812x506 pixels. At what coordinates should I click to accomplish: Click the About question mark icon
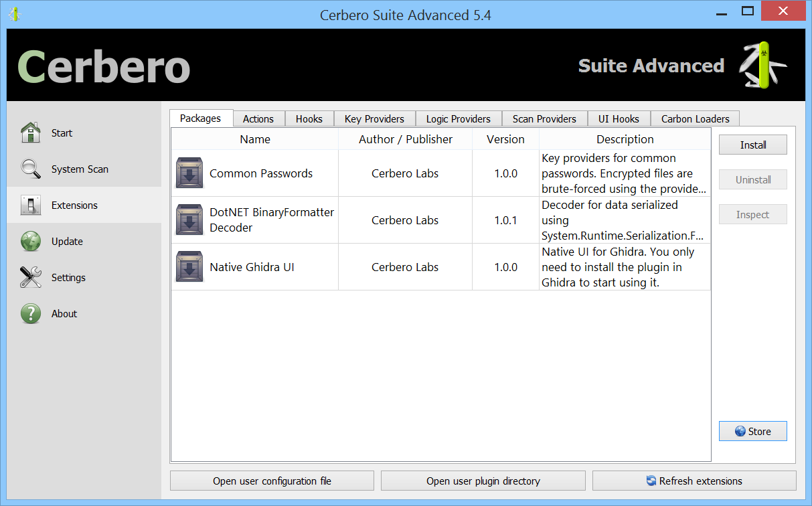click(31, 313)
